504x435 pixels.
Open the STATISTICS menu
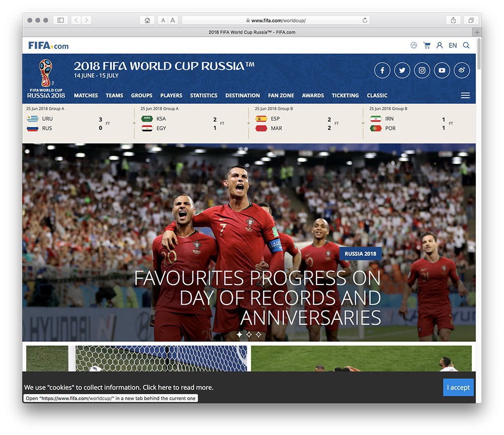[204, 95]
